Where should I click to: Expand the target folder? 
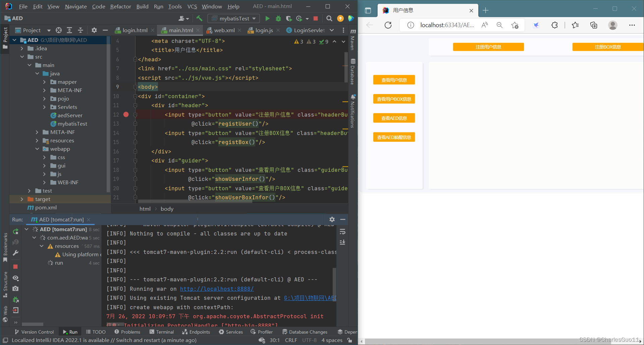click(22, 199)
